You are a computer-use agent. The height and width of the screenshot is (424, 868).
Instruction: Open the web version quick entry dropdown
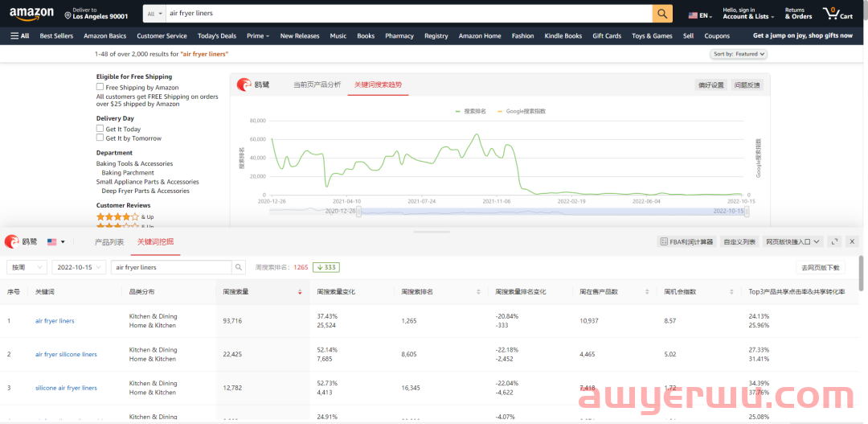(793, 241)
